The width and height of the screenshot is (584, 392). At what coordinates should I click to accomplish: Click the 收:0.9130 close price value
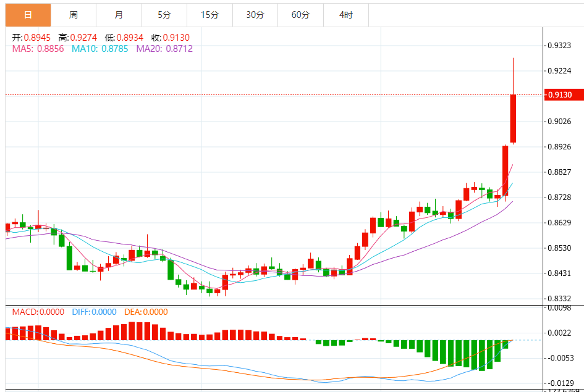(x=171, y=38)
